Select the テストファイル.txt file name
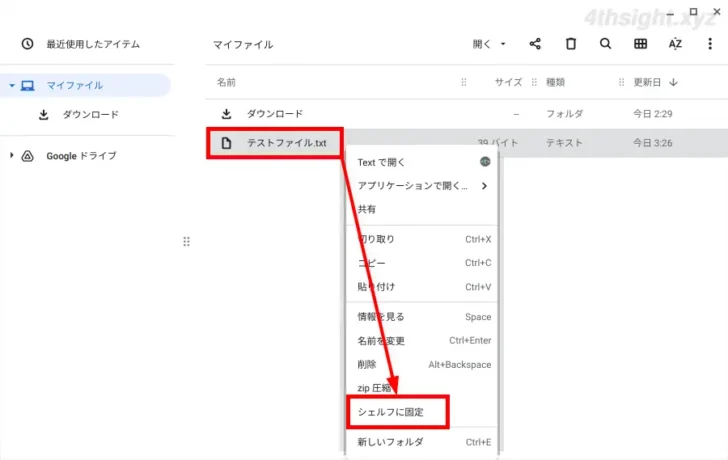 [x=286, y=143]
